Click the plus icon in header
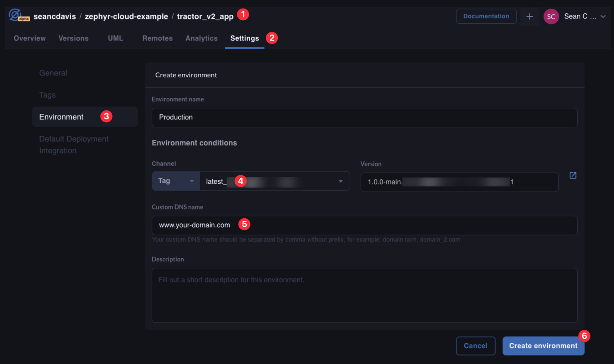 pyautogui.click(x=529, y=16)
